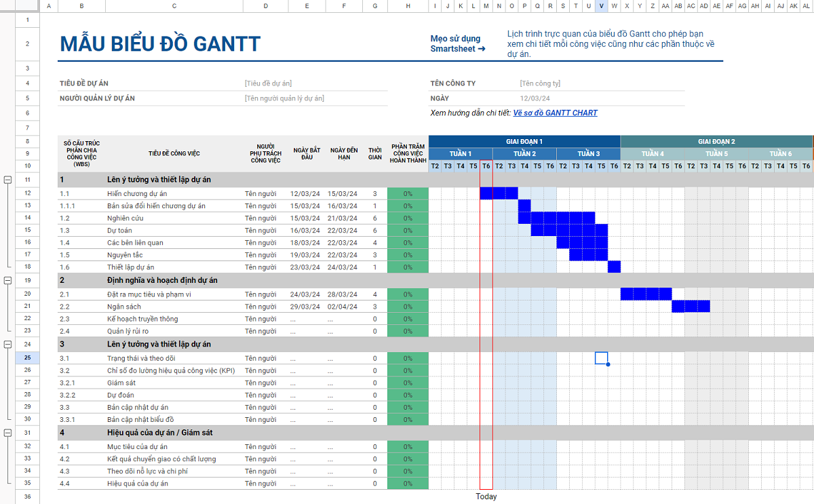Viewport: 814px width, 504px height.
Task: Click the Today marker label
Action: coord(486,497)
